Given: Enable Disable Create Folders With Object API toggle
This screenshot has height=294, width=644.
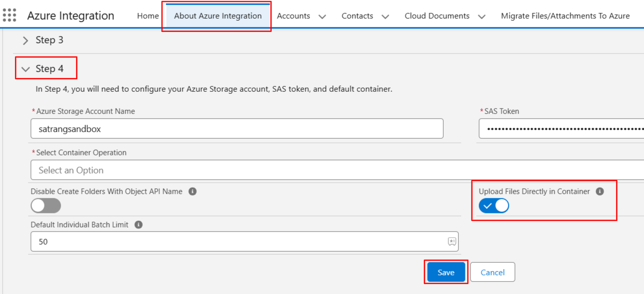Looking at the screenshot, I should click(46, 206).
